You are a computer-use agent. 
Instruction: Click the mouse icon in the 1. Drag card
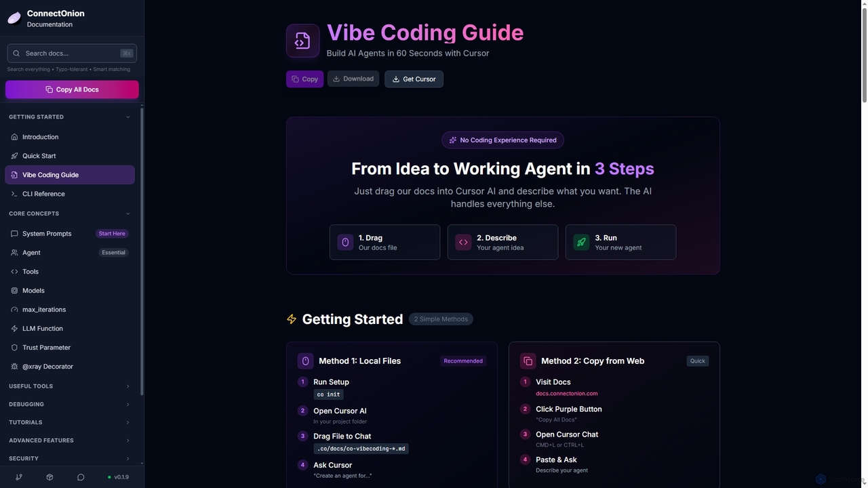coord(345,242)
